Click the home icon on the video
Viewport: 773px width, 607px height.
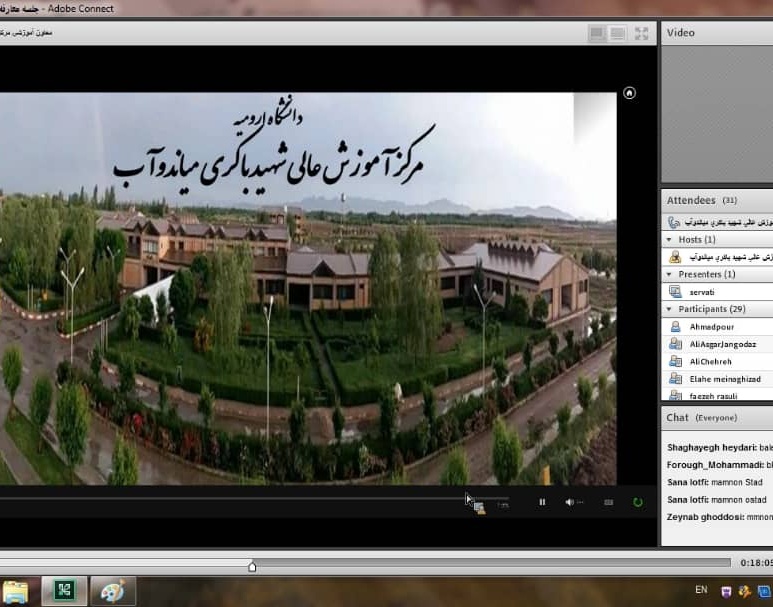(629, 93)
